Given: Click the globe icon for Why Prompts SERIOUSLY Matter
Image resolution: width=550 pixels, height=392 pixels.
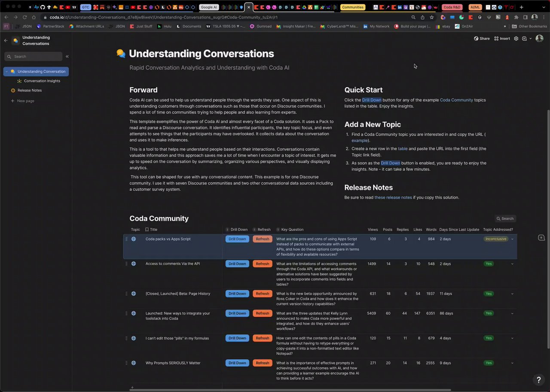Looking at the screenshot, I should [x=134, y=363].
